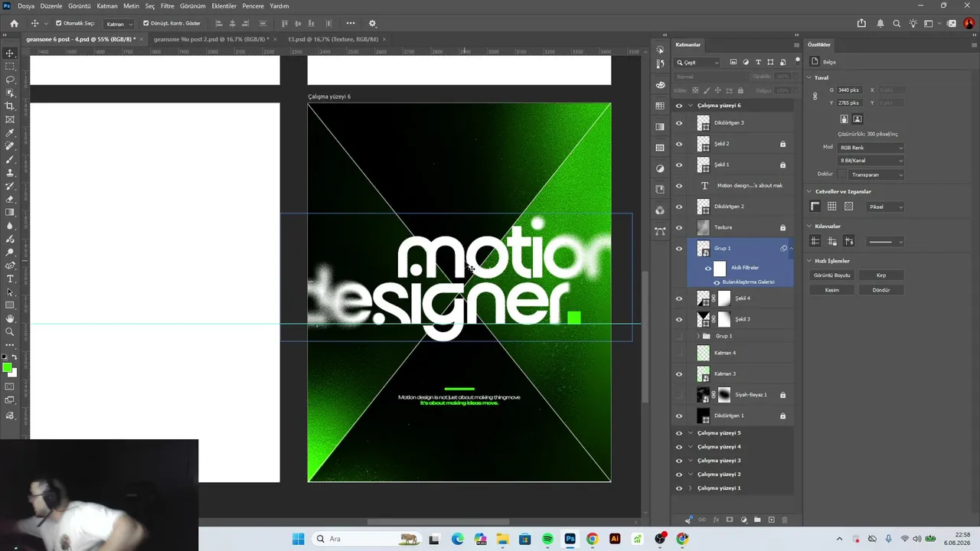Create a new group folder icon

(x=757, y=520)
